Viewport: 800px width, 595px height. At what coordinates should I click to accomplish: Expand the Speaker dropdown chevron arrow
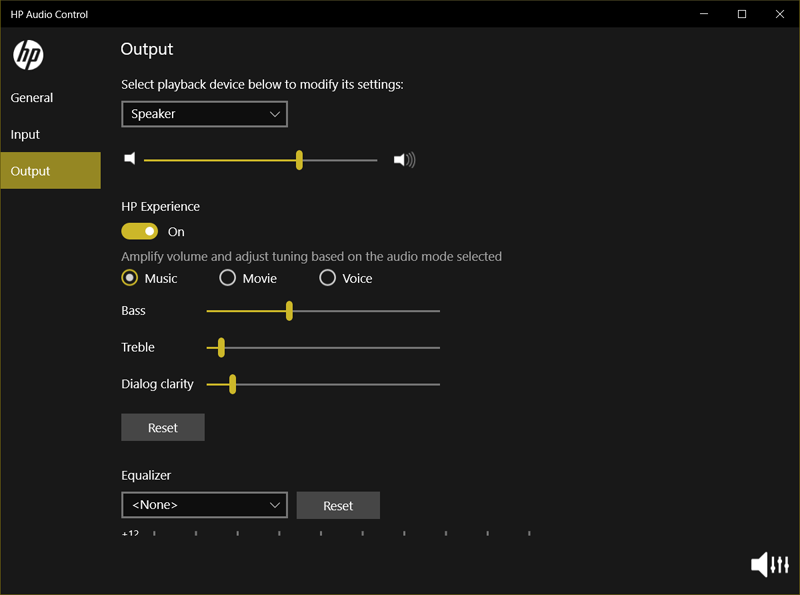click(274, 114)
